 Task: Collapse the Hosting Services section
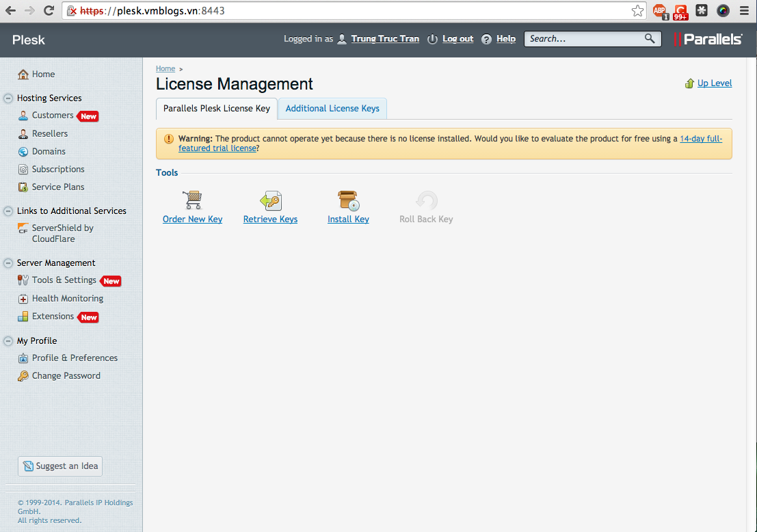[8, 98]
